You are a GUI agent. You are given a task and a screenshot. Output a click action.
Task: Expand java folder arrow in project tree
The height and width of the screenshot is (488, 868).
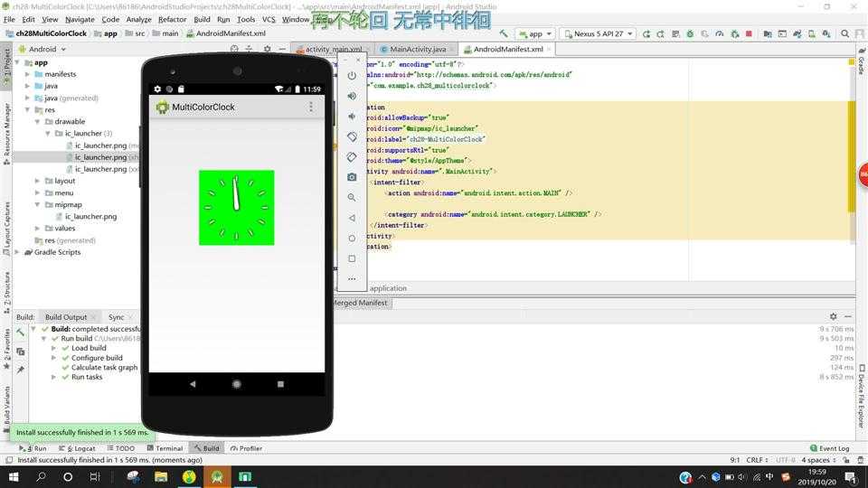27,86
